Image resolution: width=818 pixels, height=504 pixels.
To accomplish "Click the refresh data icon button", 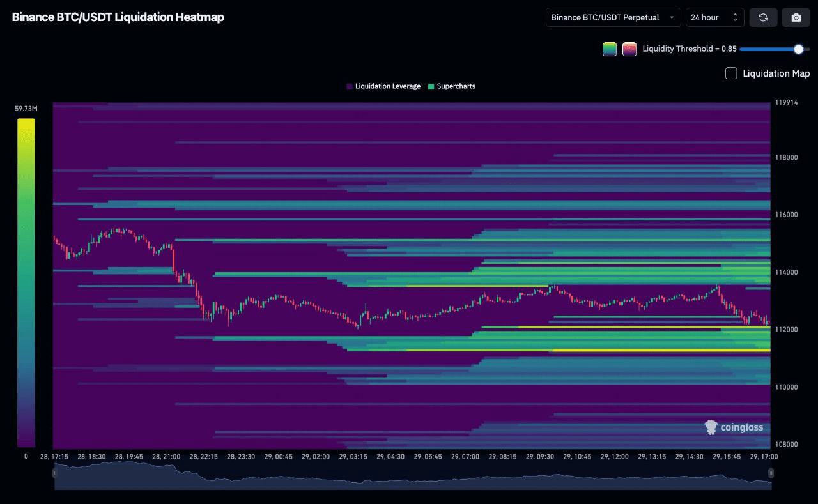I will pyautogui.click(x=763, y=17).
